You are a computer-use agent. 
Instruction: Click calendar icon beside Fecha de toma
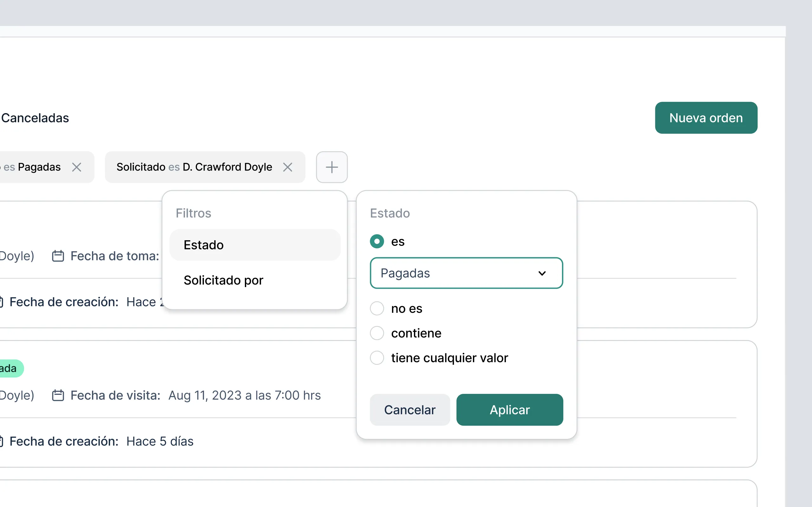[58, 256]
